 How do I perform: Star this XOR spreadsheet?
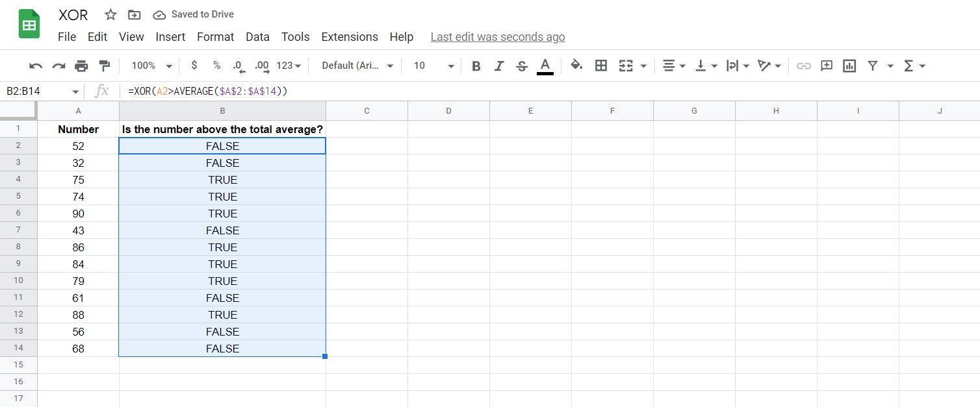click(x=110, y=15)
